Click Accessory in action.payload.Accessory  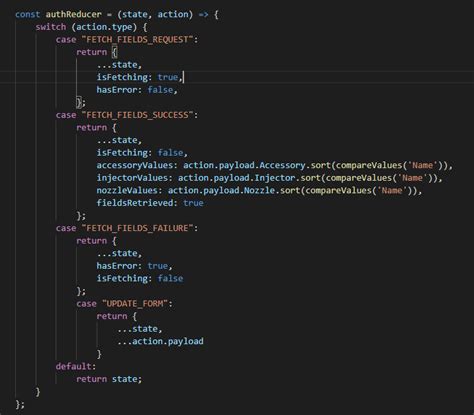pyautogui.click(x=282, y=165)
